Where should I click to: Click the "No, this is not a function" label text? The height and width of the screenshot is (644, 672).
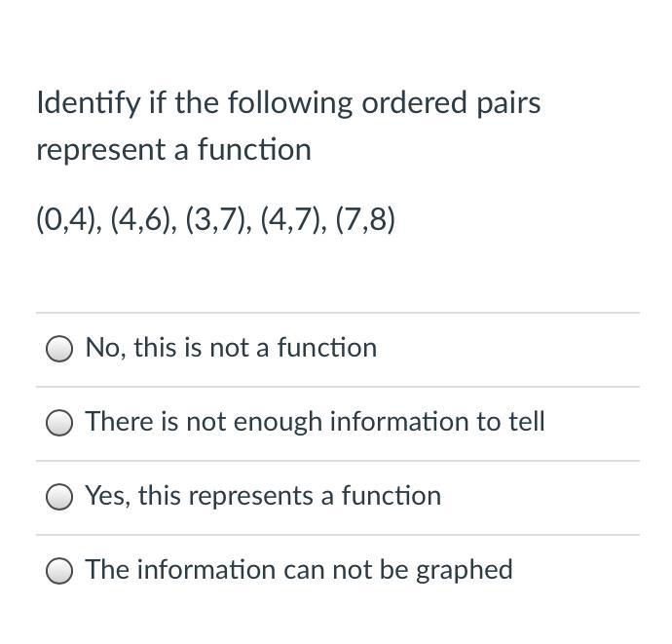click(x=231, y=347)
